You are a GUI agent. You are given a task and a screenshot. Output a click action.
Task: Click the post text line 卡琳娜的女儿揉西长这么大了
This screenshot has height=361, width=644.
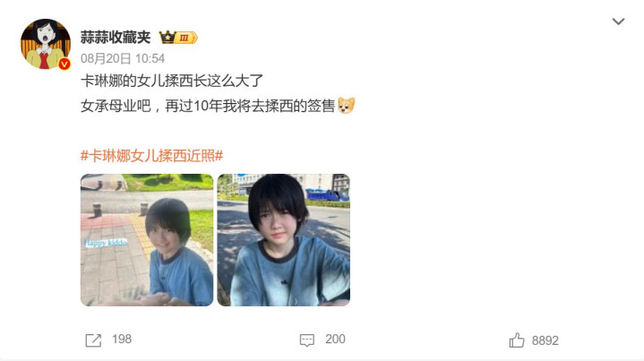click(x=172, y=81)
